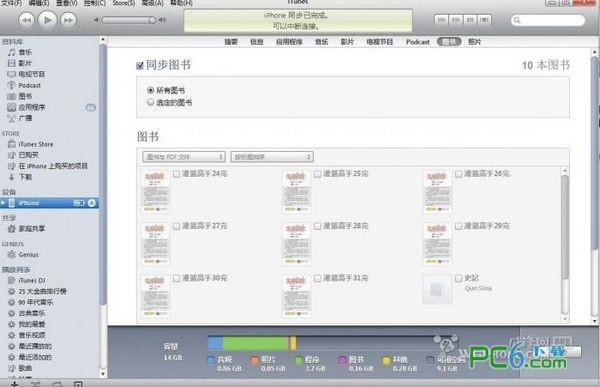The image size is (600, 387).
Task: Open 家庭共享 (Home Sharing) in sidebar
Action: point(32,229)
